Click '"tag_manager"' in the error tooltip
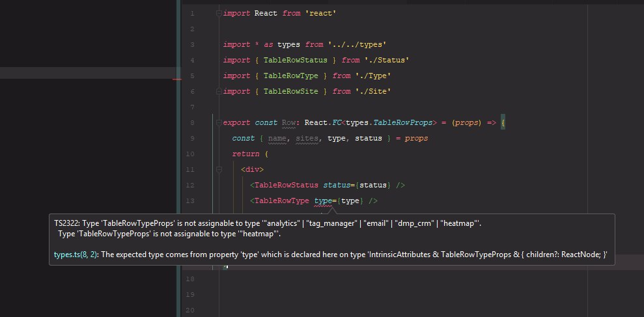Viewport: 644px width, 317px height. pyautogui.click(x=332, y=224)
